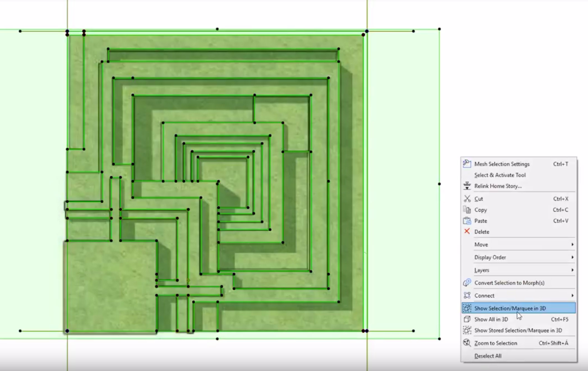Choose Select & Activate Tool

500,175
